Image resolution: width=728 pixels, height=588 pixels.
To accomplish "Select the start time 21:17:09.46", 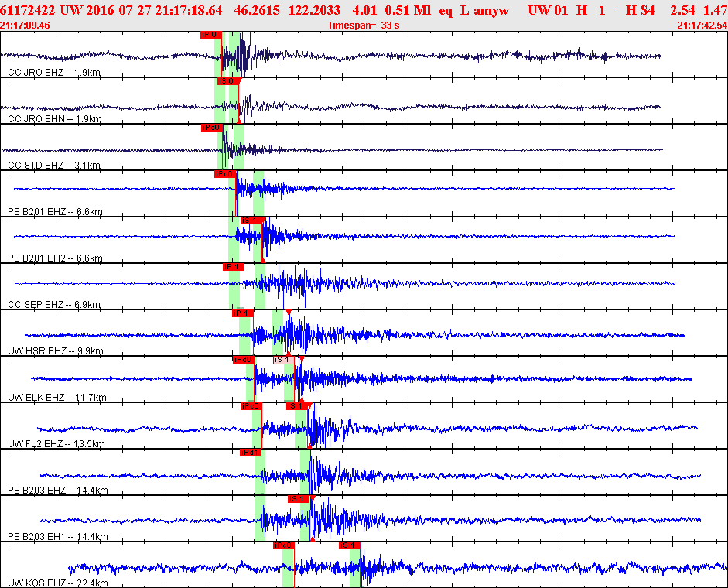I will coord(25,25).
